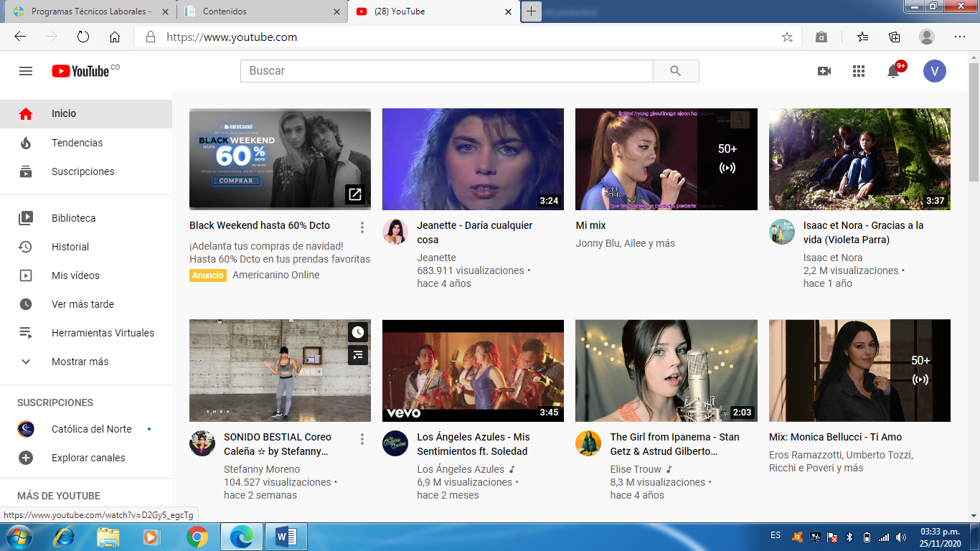Click into the Buscar search field
The height and width of the screenshot is (551, 980).
coord(446,71)
